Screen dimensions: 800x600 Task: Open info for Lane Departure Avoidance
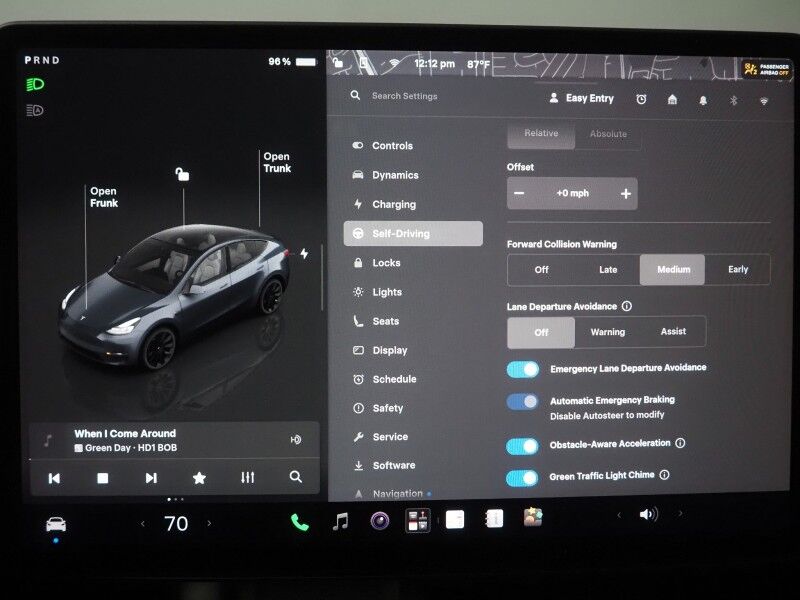(x=627, y=306)
